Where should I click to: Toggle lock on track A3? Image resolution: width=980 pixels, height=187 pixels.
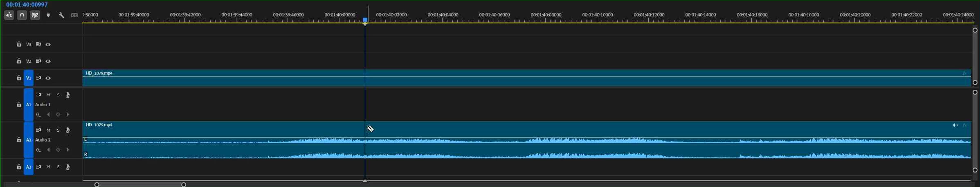[19, 167]
